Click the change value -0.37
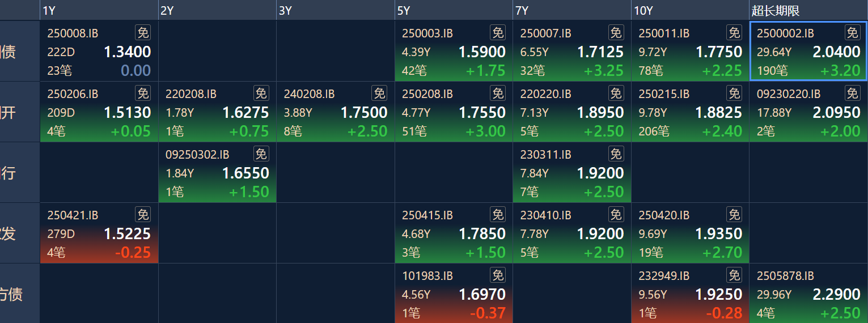868x323 pixels. [x=488, y=313]
